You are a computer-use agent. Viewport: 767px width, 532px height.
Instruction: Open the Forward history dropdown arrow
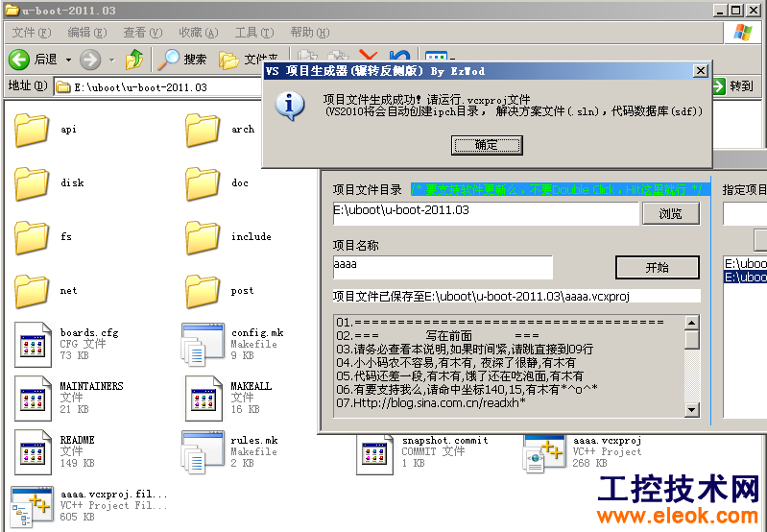pos(112,60)
